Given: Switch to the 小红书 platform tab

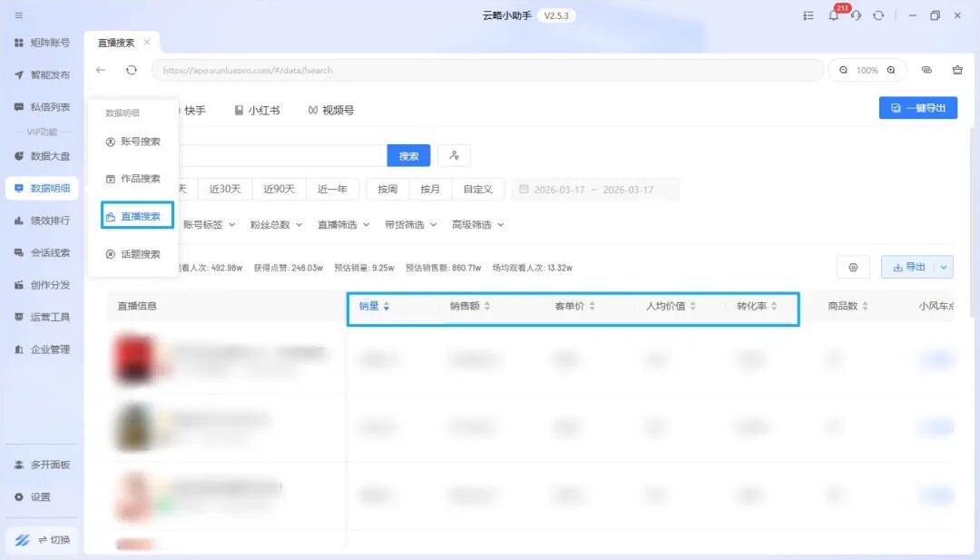Looking at the screenshot, I should pyautogui.click(x=257, y=110).
